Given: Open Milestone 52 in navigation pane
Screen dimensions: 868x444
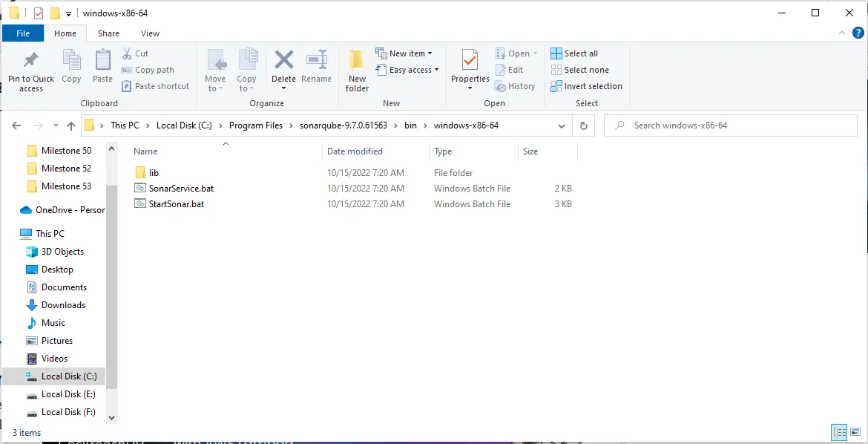Looking at the screenshot, I should click(x=67, y=169).
